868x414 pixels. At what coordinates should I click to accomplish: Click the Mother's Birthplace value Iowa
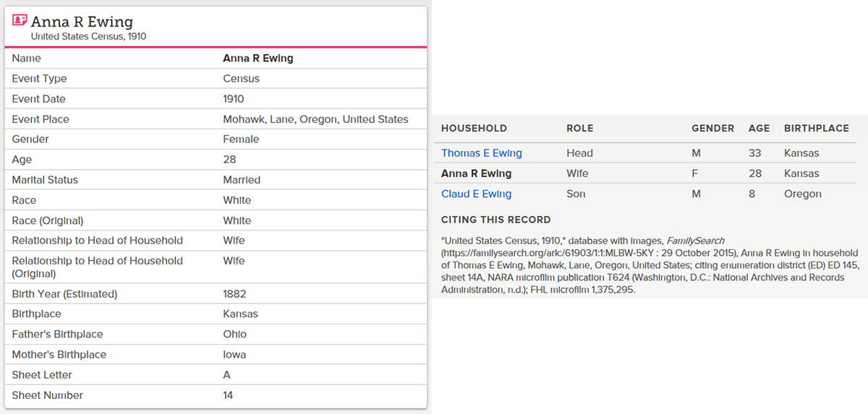pyautogui.click(x=234, y=355)
